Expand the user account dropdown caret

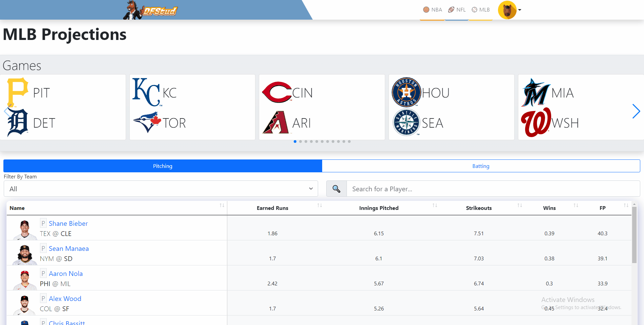point(520,10)
